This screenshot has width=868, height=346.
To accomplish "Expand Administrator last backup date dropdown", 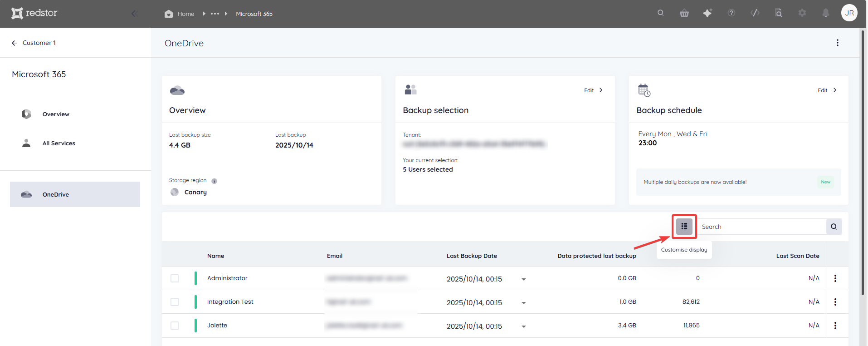I will pos(524,279).
